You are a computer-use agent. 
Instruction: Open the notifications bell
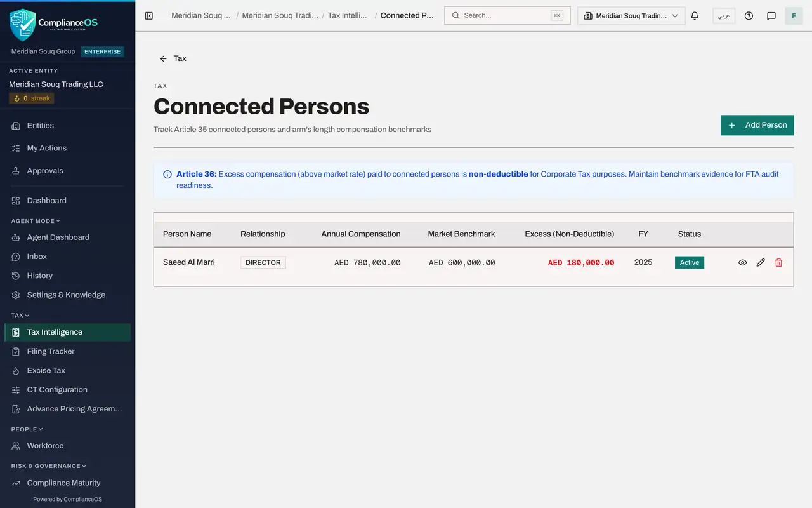(695, 16)
